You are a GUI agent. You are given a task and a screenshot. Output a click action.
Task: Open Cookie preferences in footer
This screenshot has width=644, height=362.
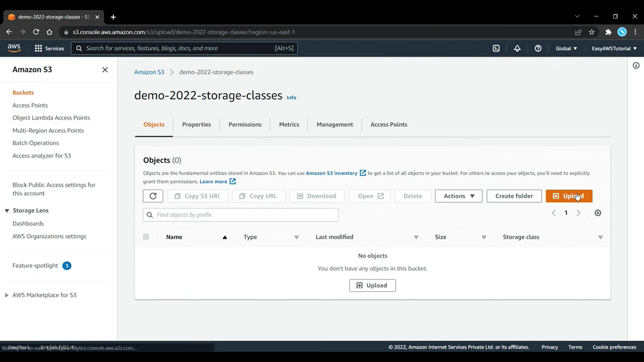(x=614, y=347)
